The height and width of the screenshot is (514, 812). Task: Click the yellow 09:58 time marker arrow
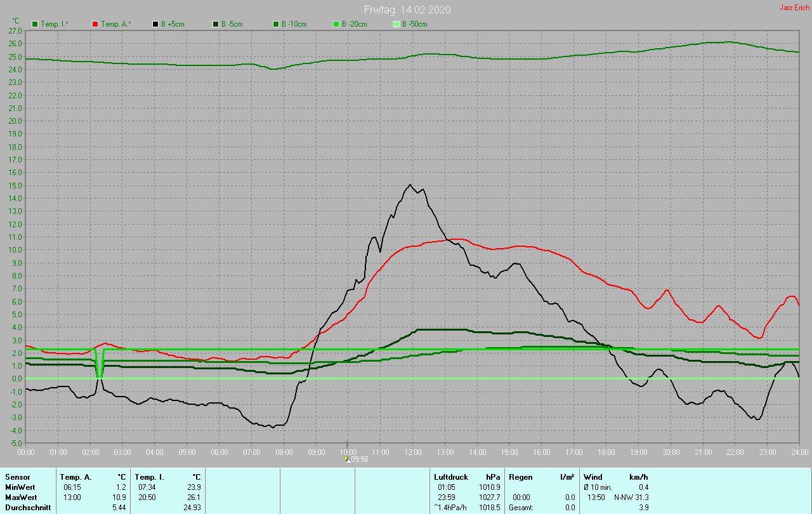pyautogui.click(x=347, y=458)
